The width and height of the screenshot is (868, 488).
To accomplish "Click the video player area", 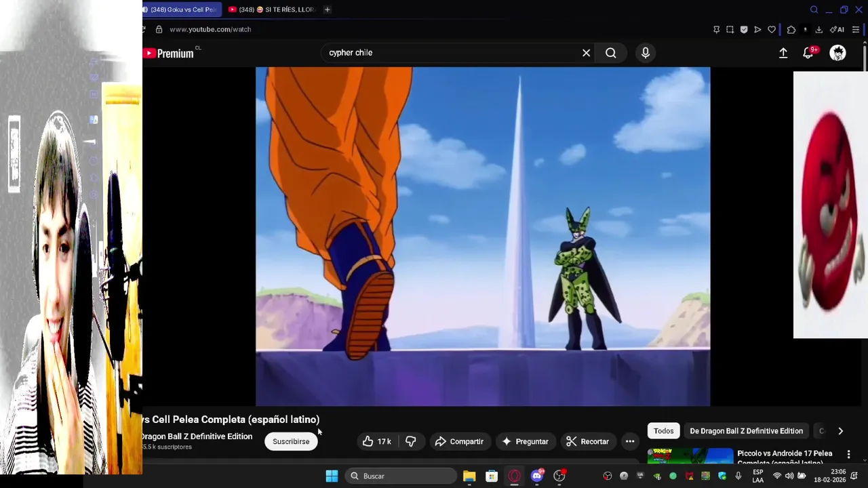I will [x=483, y=237].
